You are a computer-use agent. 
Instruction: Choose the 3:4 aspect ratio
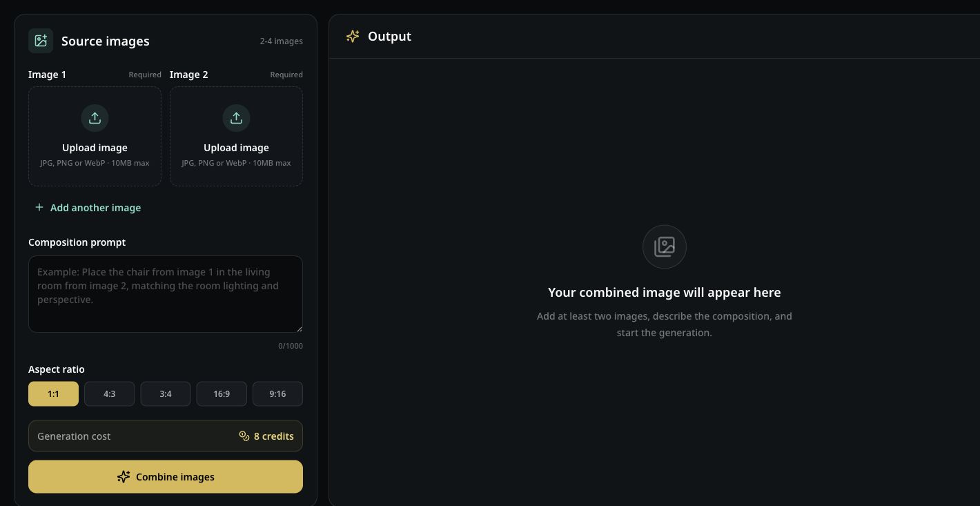tap(166, 393)
